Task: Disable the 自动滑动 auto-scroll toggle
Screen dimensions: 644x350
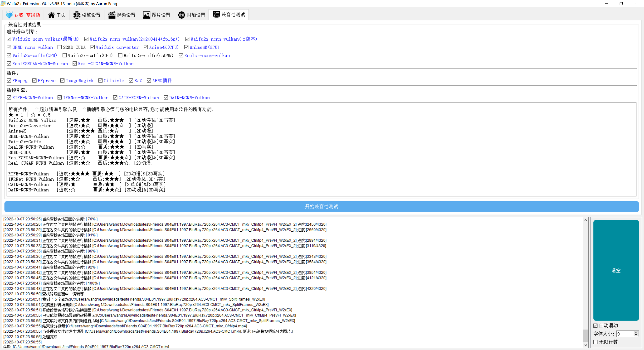Action: pos(596,325)
